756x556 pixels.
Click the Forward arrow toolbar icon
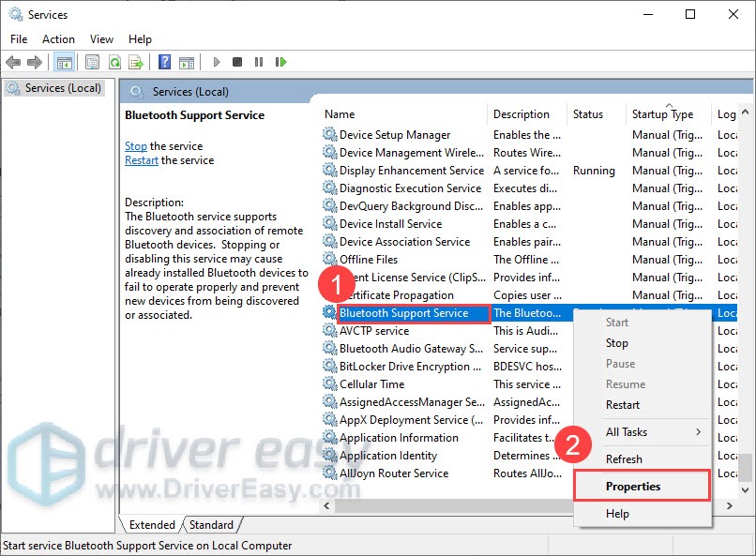[34, 62]
